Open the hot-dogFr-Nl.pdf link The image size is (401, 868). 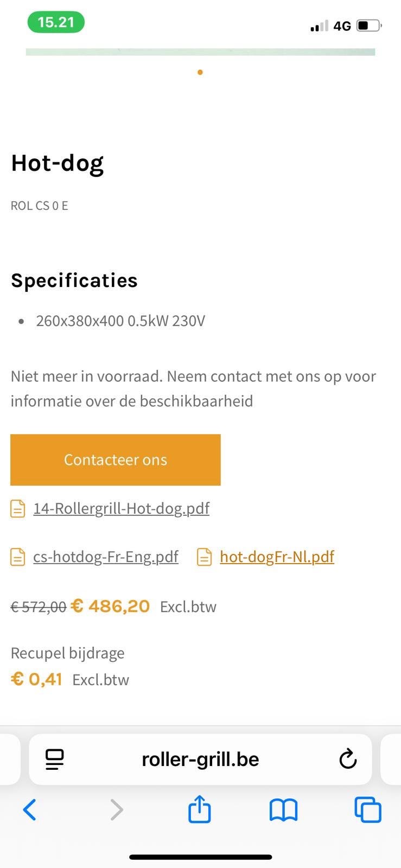(x=277, y=557)
